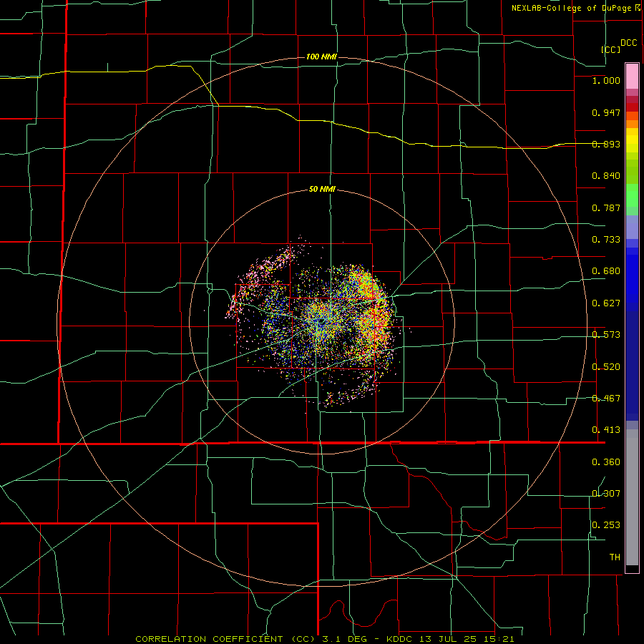Click the gray segment of the color bar
Viewport: 644px width, 644px height.
[x=632, y=497]
